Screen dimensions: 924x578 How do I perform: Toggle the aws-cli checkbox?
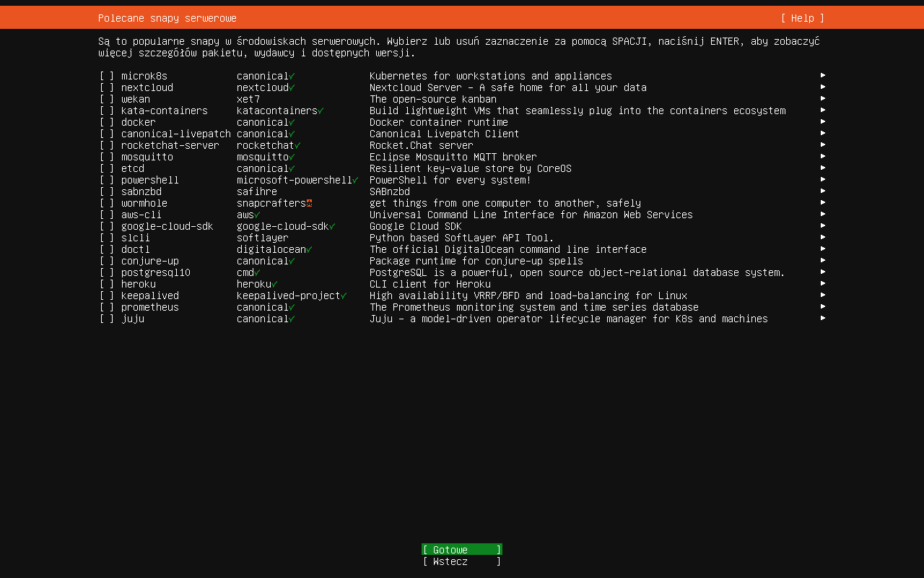click(x=107, y=215)
